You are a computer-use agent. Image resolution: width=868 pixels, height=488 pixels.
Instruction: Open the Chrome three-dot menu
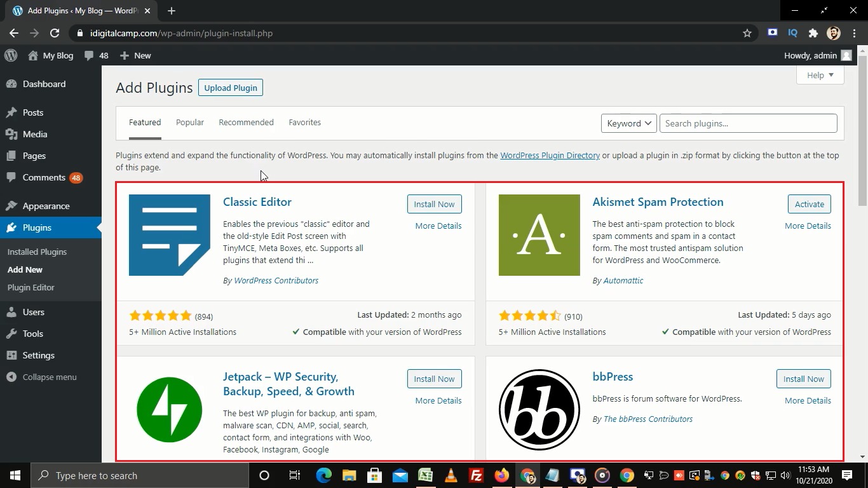855,33
